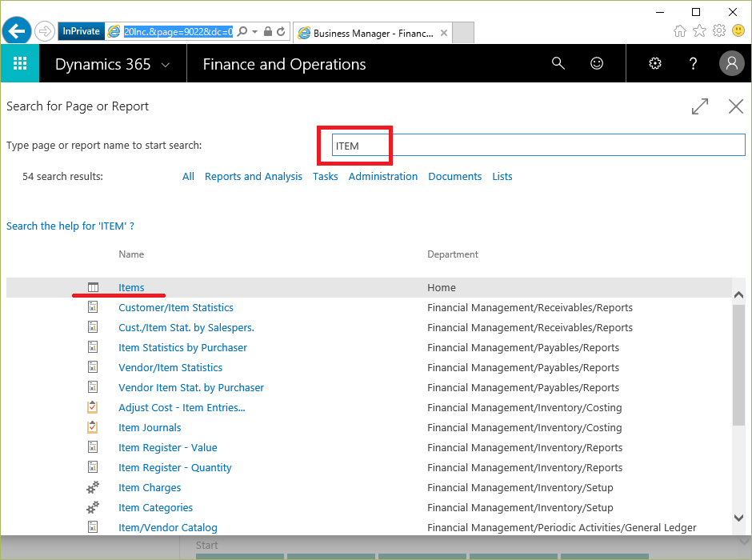The image size is (752, 560).
Task: Select the Business Manager browser tab
Action: pyautogui.click(x=373, y=33)
